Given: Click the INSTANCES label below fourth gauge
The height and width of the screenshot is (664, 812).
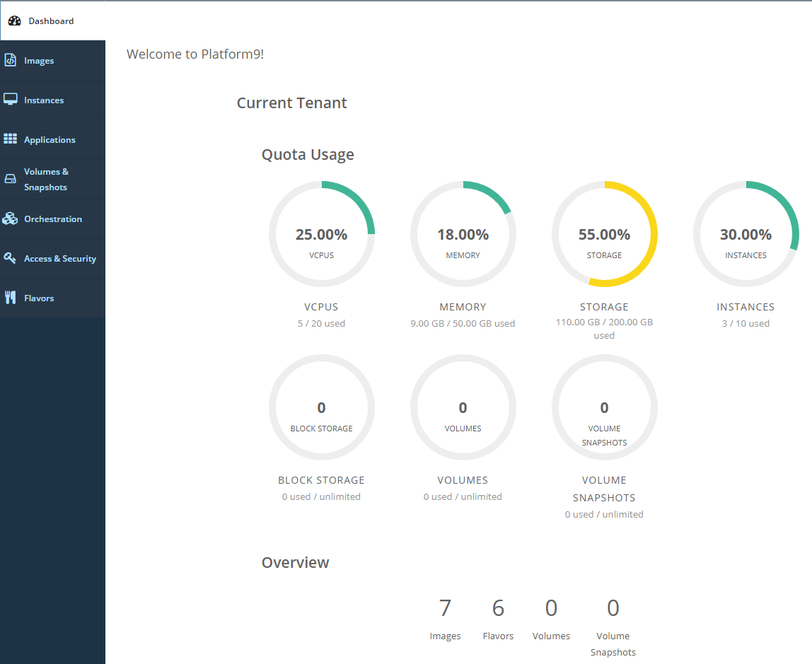Looking at the screenshot, I should point(746,307).
